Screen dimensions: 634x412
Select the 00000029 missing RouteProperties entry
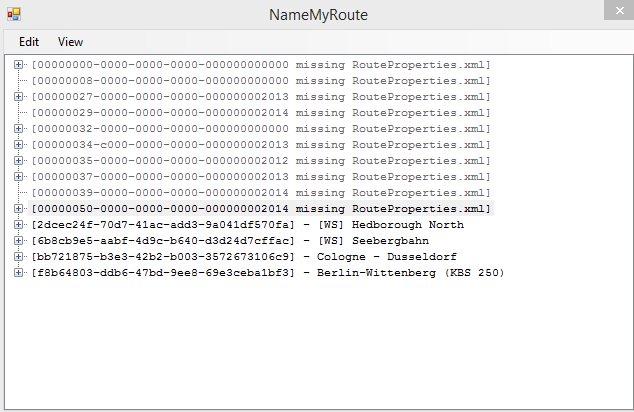point(260,113)
